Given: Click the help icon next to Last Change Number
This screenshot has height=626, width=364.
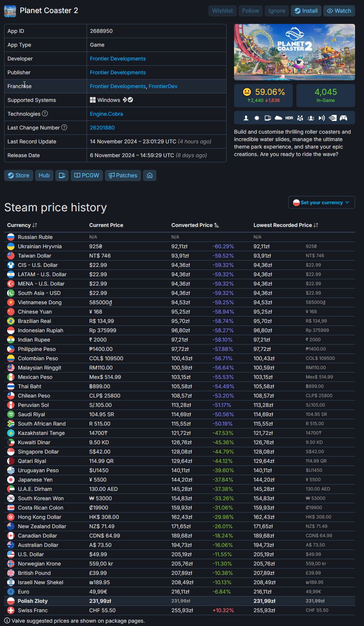Looking at the screenshot, I should click(x=64, y=127).
